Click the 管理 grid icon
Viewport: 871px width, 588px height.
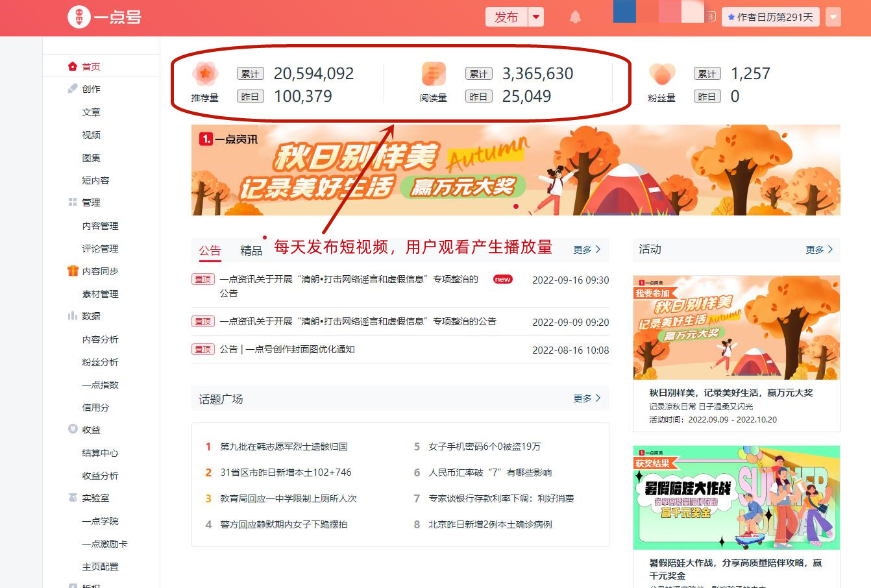pyautogui.click(x=73, y=202)
